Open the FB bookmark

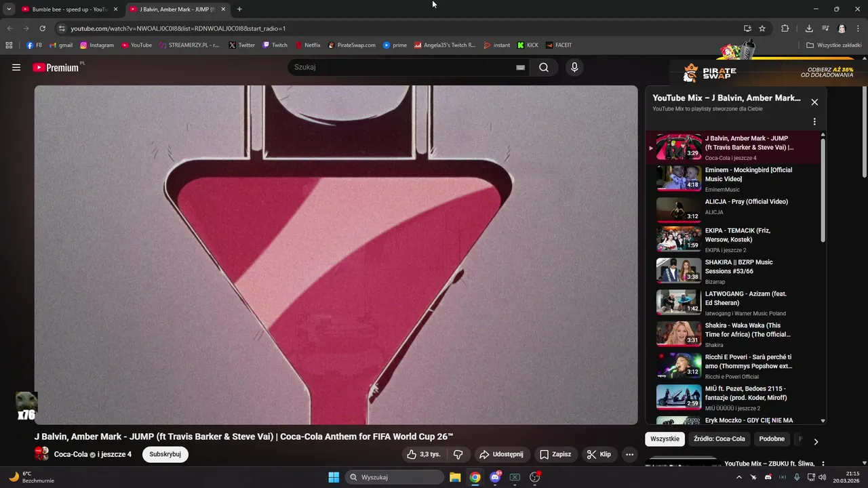coord(35,45)
